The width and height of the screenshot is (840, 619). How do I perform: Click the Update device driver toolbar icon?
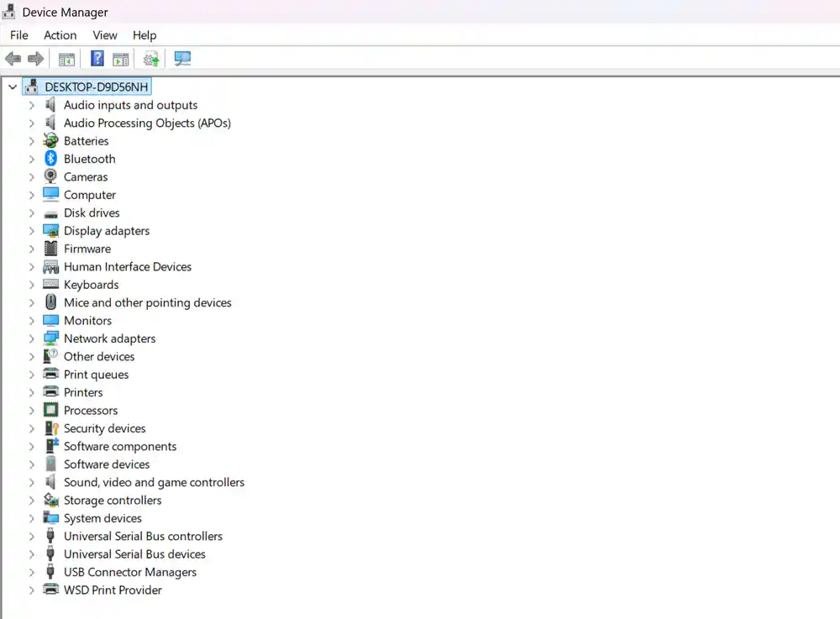coord(151,59)
